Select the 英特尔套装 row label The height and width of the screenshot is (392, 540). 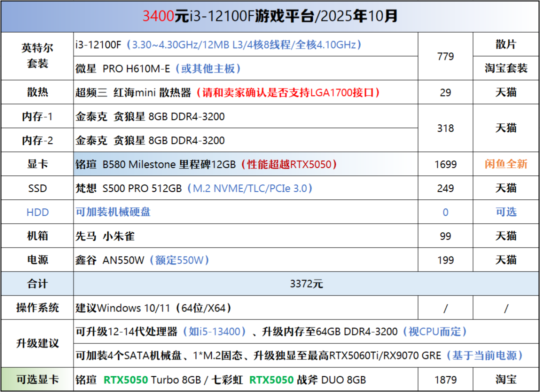pos(37,56)
